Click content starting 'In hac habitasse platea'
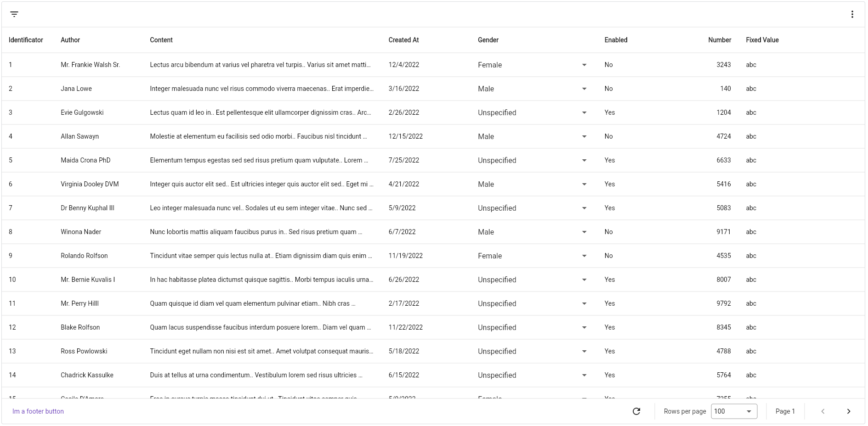 click(x=261, y=280)
